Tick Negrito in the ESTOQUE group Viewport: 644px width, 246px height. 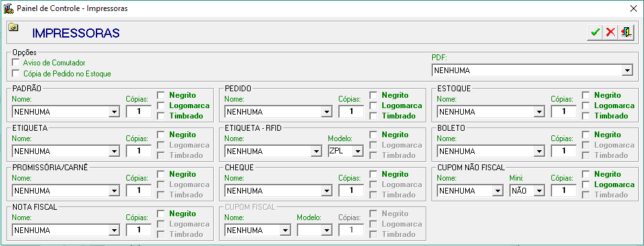586,95
